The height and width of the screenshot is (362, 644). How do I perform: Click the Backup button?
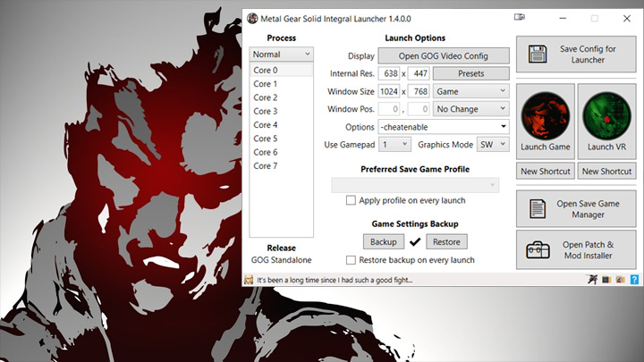coord(383,241)
